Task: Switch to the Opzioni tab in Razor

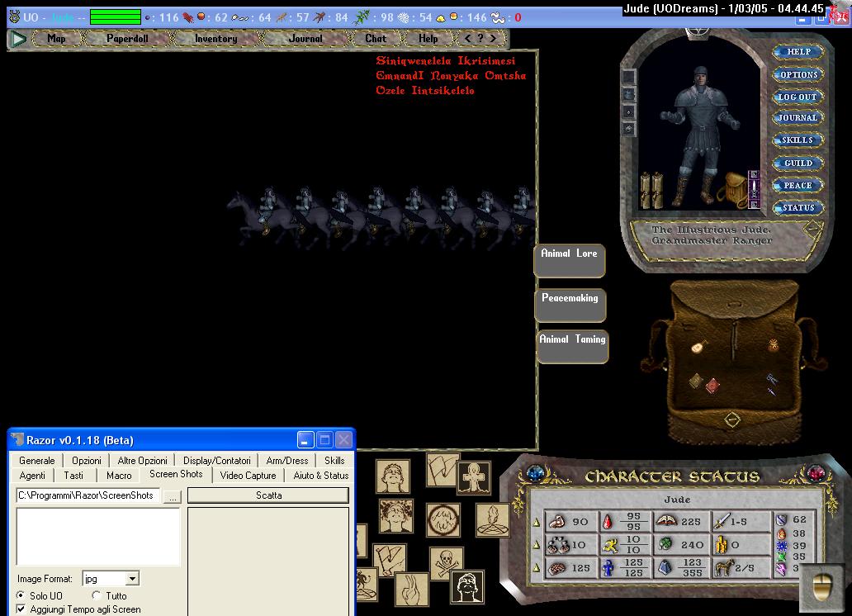Action: pos(87,461)
